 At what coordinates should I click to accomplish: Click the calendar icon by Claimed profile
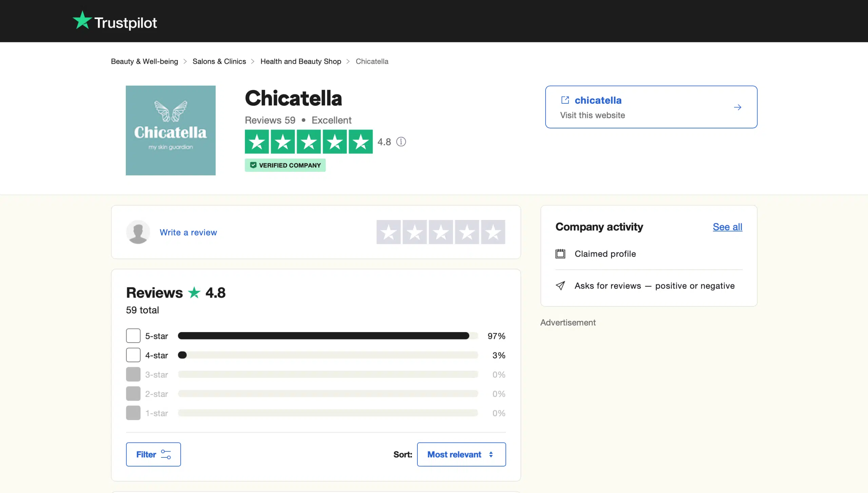pos(560,254)
